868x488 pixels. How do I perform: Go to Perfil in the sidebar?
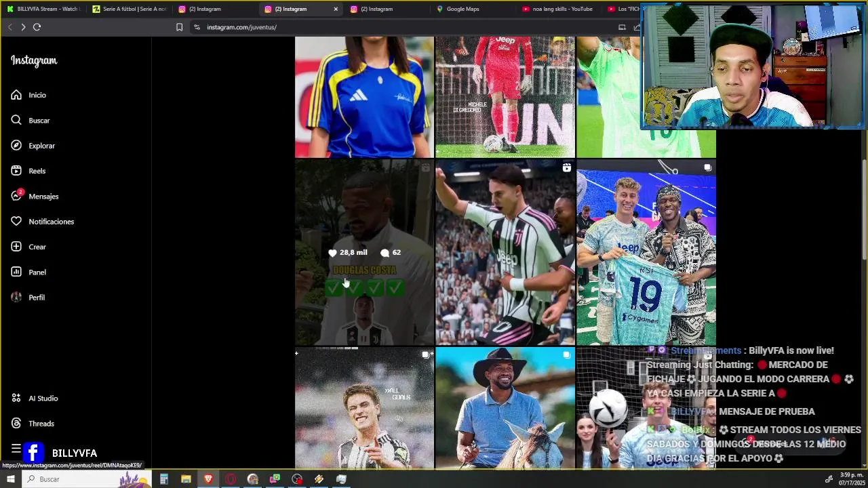28,298
